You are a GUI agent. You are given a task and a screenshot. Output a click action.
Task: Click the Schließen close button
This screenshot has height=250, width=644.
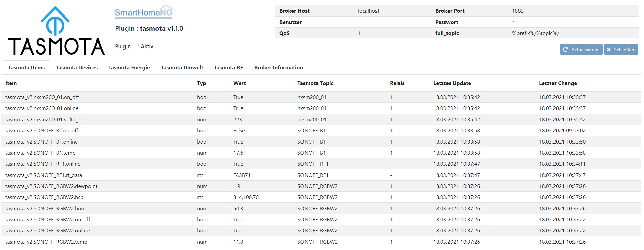pos(621,50)
